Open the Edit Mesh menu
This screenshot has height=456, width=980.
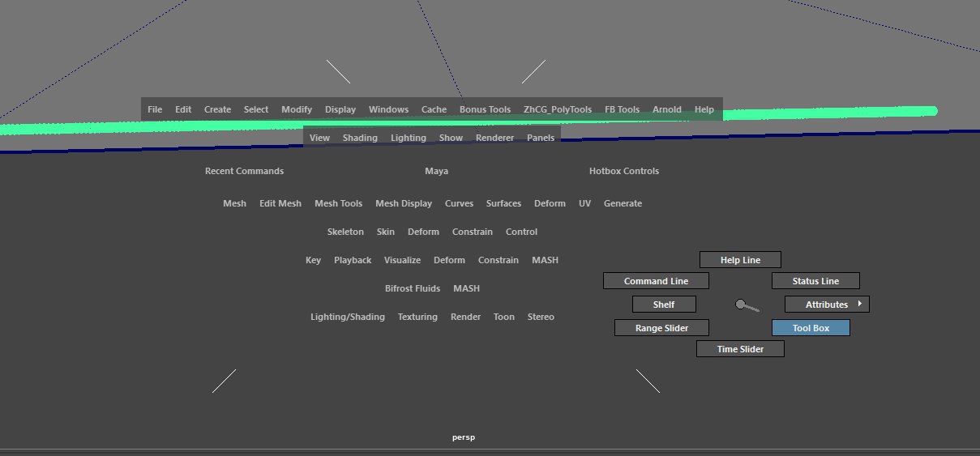(280, 203)
